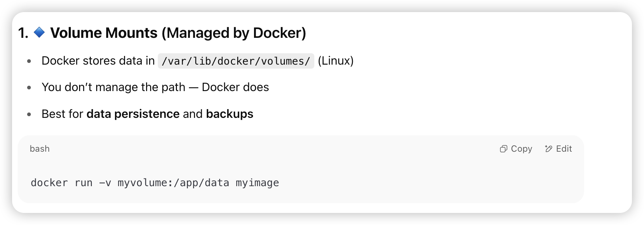Image resolution: width=644 pixels, height=225 pixels.
Task: Click 'myimage' at end of command
Action: (x=257, y=183)
